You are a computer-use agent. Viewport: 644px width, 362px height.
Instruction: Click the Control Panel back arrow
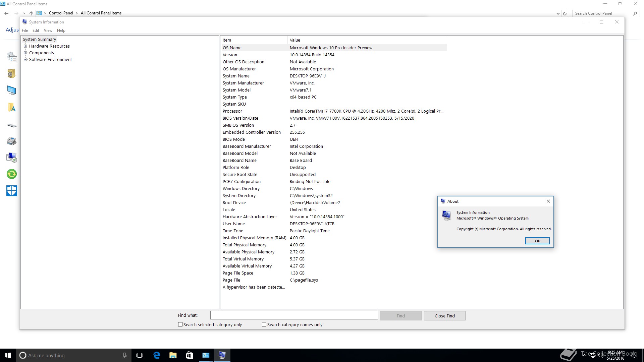click(x=6, y=13)
